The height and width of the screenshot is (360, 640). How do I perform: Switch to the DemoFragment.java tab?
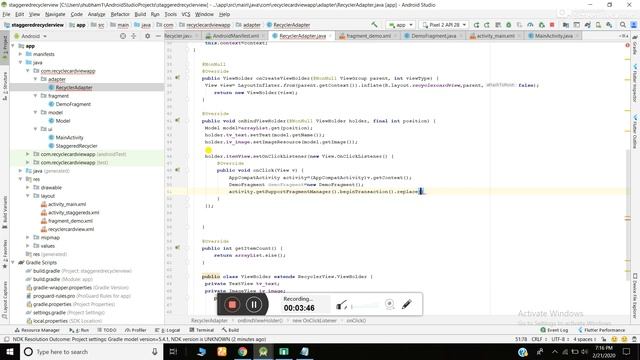(x=433, y=36)
